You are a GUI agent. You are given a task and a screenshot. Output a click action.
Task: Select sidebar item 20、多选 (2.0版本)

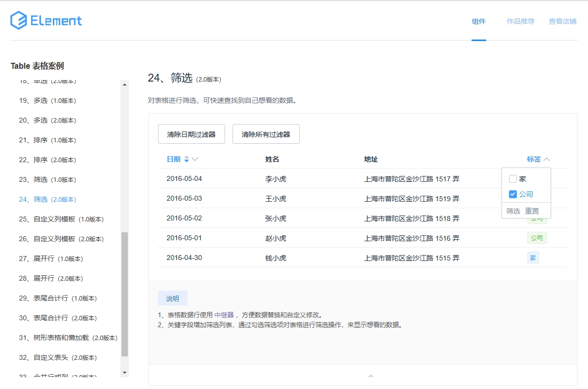[47, 121]
